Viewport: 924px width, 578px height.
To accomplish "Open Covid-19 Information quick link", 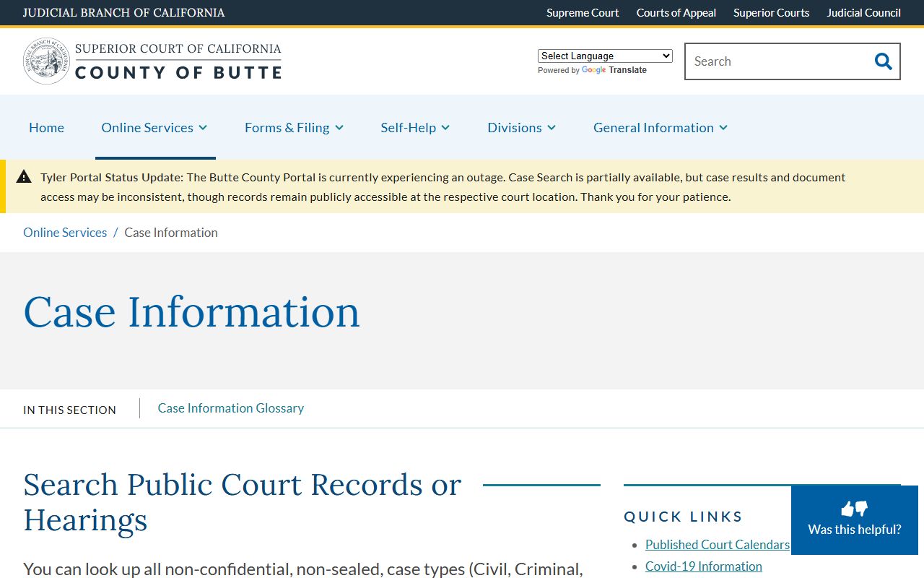I will [704, 566].
